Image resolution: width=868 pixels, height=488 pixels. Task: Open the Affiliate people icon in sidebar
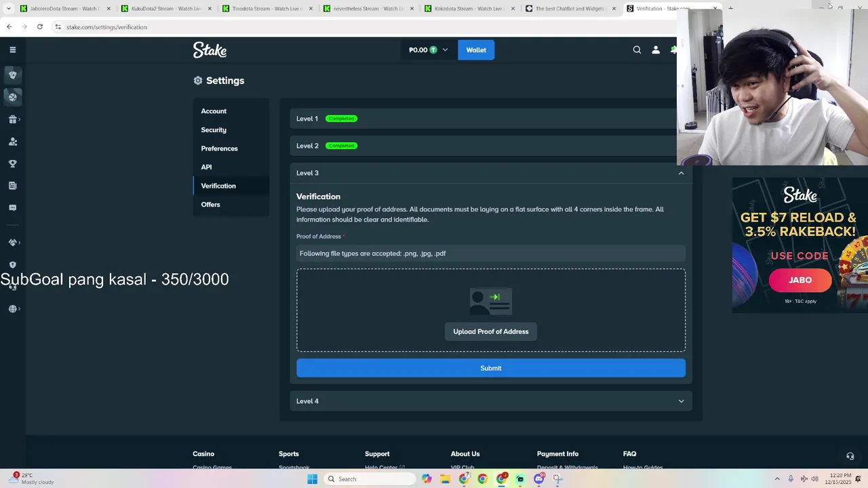[12, 142]
